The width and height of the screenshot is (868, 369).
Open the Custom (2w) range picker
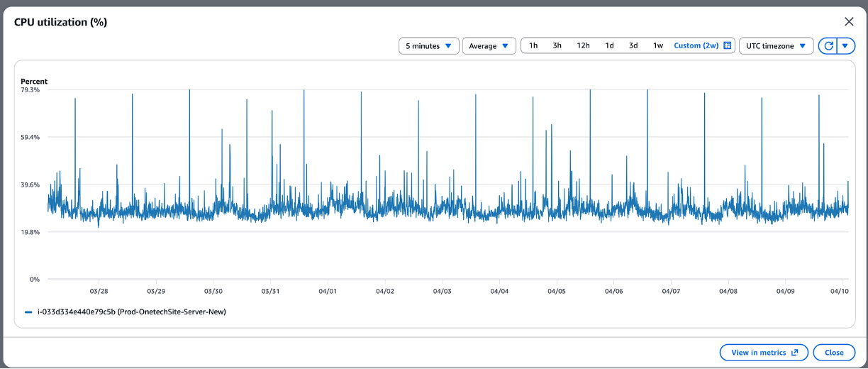coord(696,46)
